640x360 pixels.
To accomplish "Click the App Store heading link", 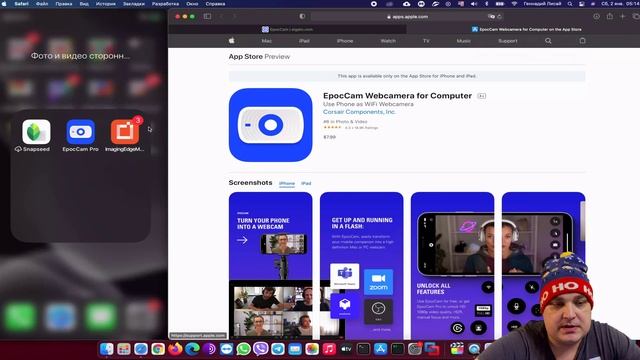I will [x=245, y=57].
